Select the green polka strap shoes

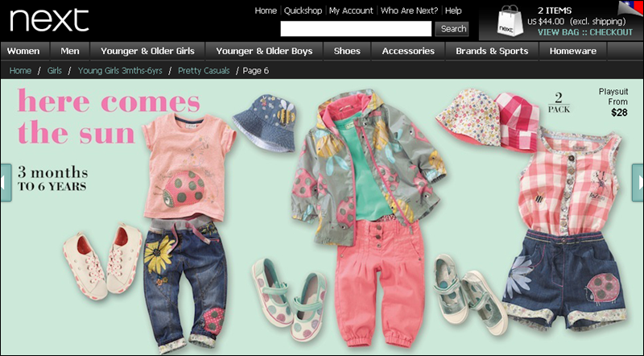[x=470, y=294]
